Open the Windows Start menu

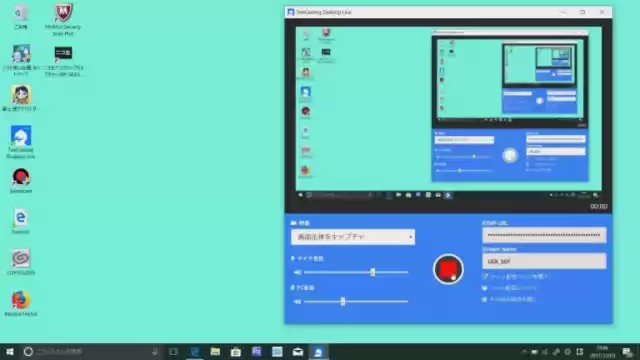(10, 351)
